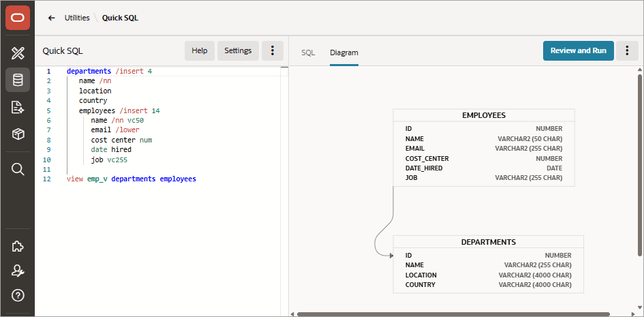Go to Utilities breadcrumb
The image size is (644, 317).
77,18
